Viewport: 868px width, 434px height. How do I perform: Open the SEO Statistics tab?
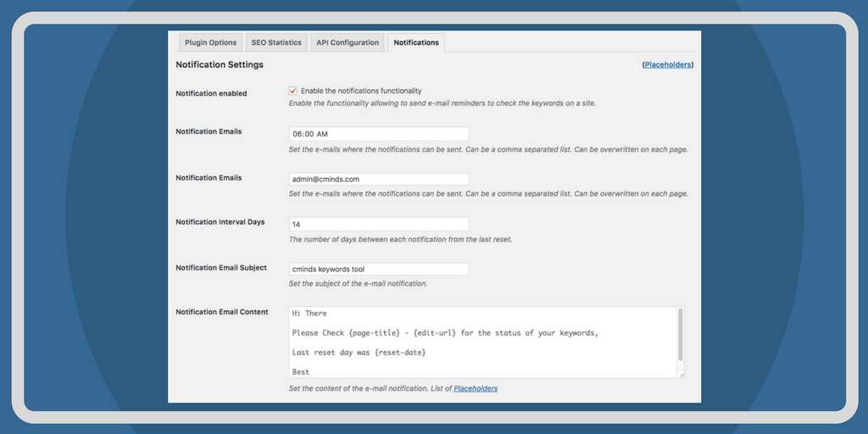[x=276, y=42]
